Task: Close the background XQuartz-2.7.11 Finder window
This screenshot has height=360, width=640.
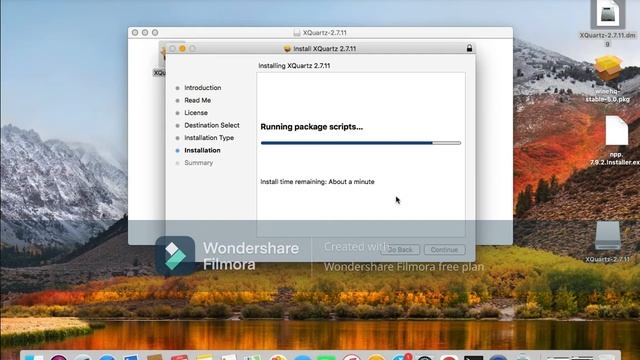Action: tap(135, 33)
